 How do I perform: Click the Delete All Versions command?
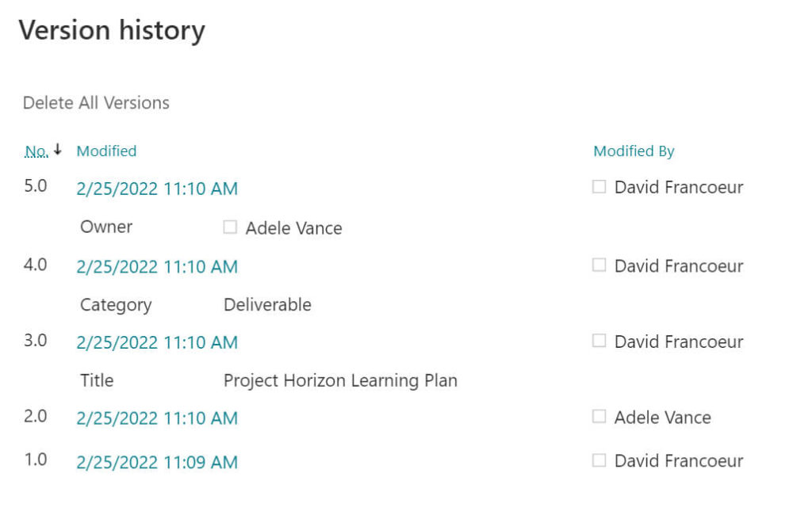[x=96, y=102]
